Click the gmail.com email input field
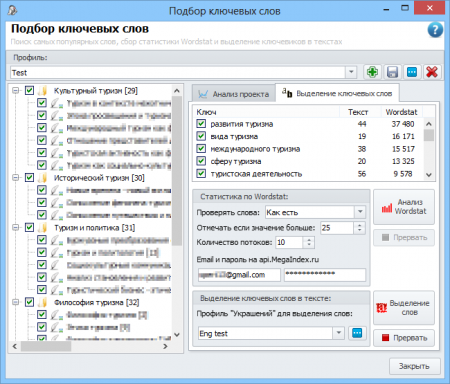Screen dimensions: 450x384 click(x=239, y=275)
